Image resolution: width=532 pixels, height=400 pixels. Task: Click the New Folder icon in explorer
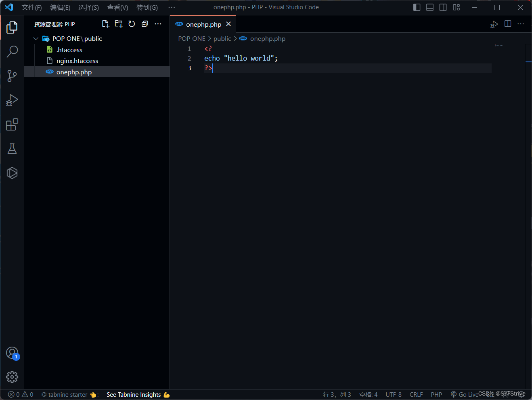tap(119, 24)
